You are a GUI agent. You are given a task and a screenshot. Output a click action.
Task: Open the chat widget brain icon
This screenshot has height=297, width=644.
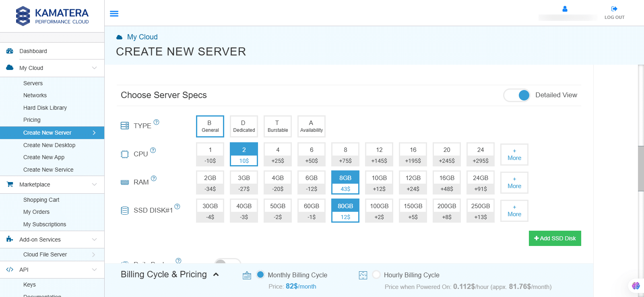[636, 286]
